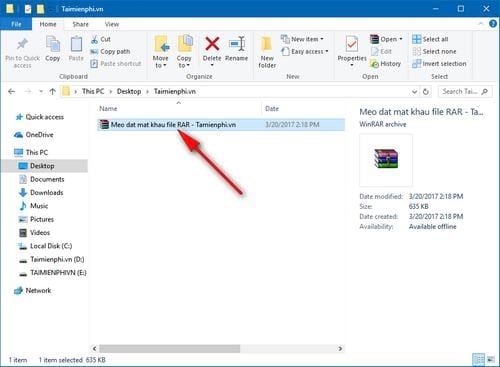Image resolution: width=500 pixels, height=367 pixels.
Task: Click the Edit ribbon button
Action: pos(382,51)
